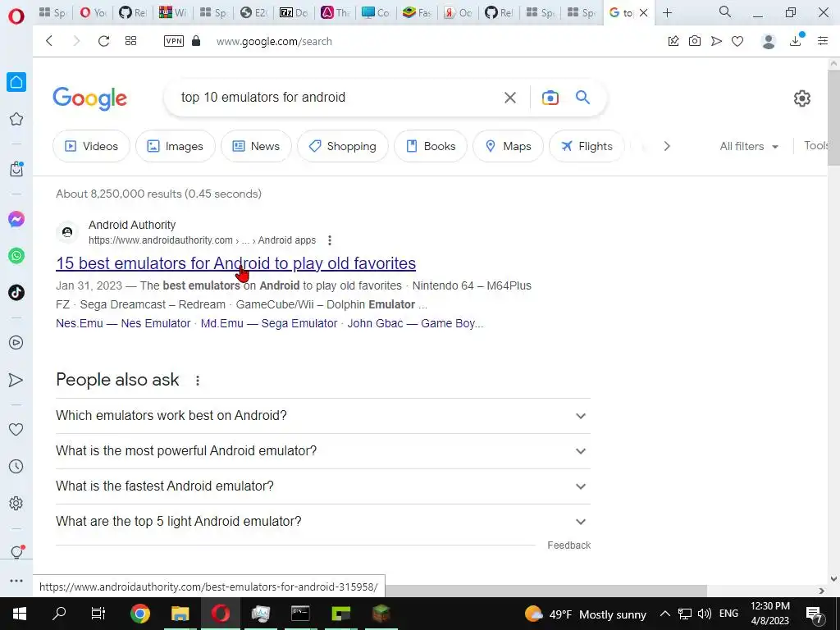Open result options three-dot menu for Android Authority
The height and width of the screenshot is (630, 840).
(x=330, y=240)
